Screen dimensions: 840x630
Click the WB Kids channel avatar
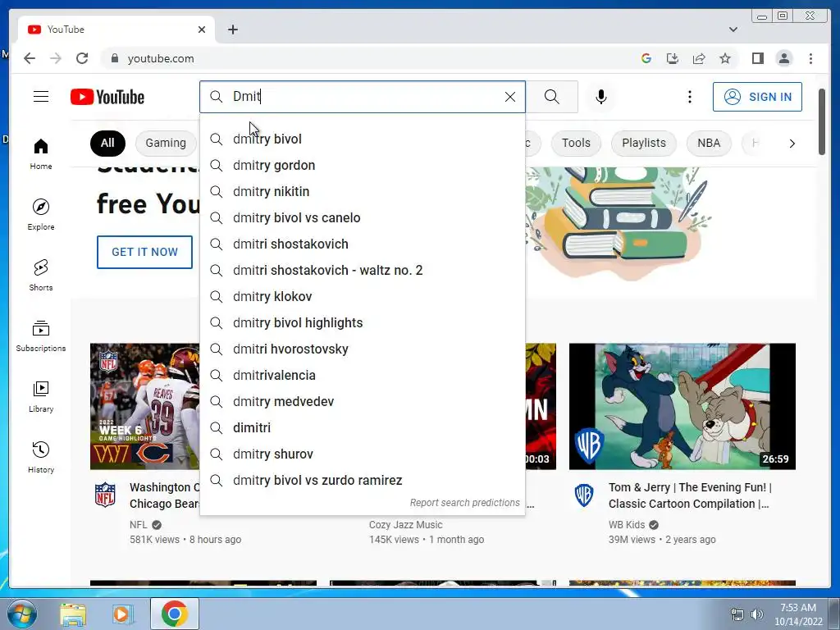(x=584, y=495)
